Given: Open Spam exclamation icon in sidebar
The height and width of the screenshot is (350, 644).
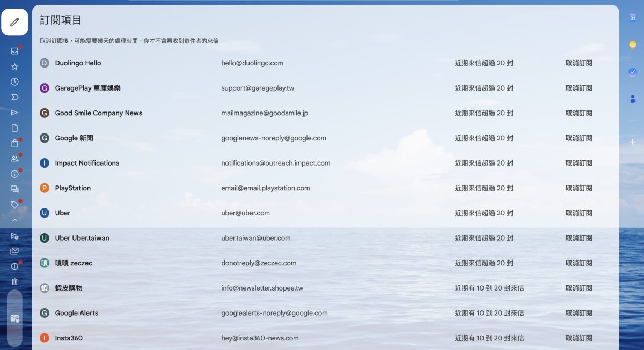Looking at the screenshot, I should pyautogui.click(x=14, y=266).
